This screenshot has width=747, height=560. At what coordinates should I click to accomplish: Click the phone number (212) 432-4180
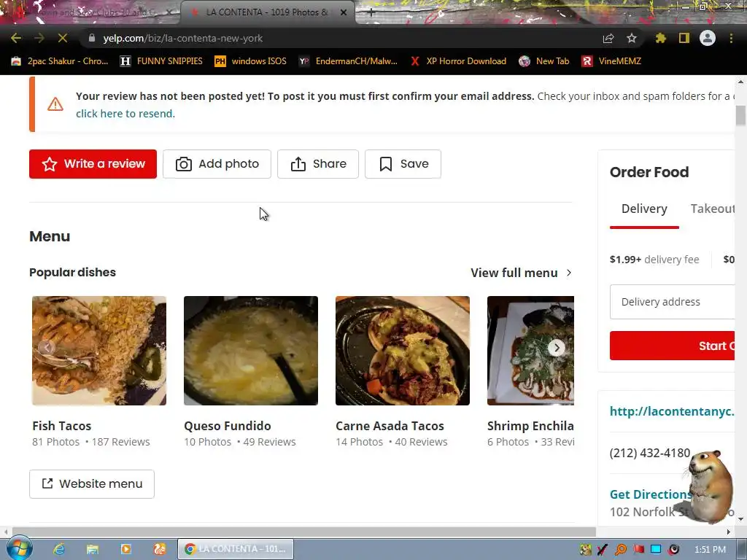click(x=650, y=453)
